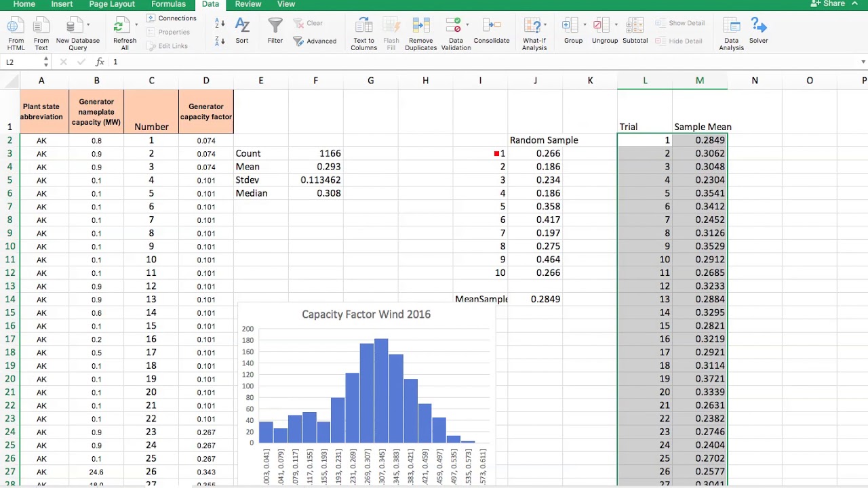Click the Subtotal icon
This screenshot has height=488, width=868.
coord(635,26)
